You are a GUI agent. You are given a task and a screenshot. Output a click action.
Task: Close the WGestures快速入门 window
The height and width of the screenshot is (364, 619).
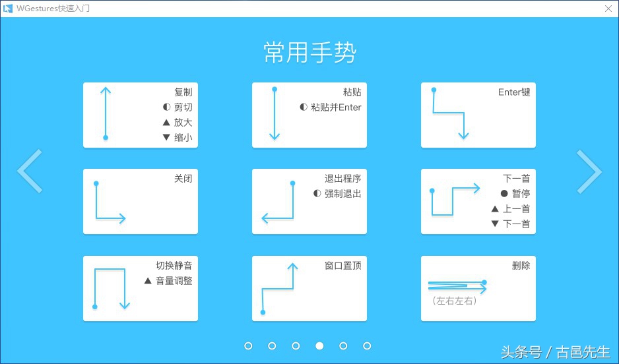pyautogui.click(x=608, y=9)
